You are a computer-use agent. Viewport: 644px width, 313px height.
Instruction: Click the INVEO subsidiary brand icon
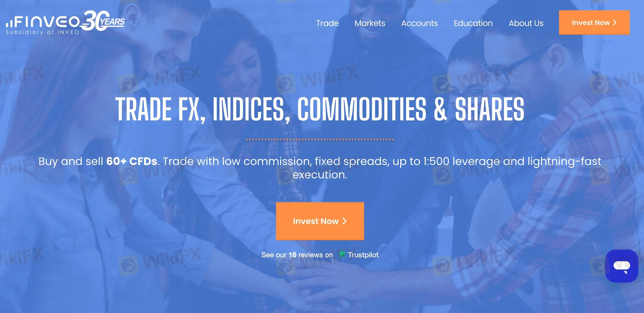[66, 23]
